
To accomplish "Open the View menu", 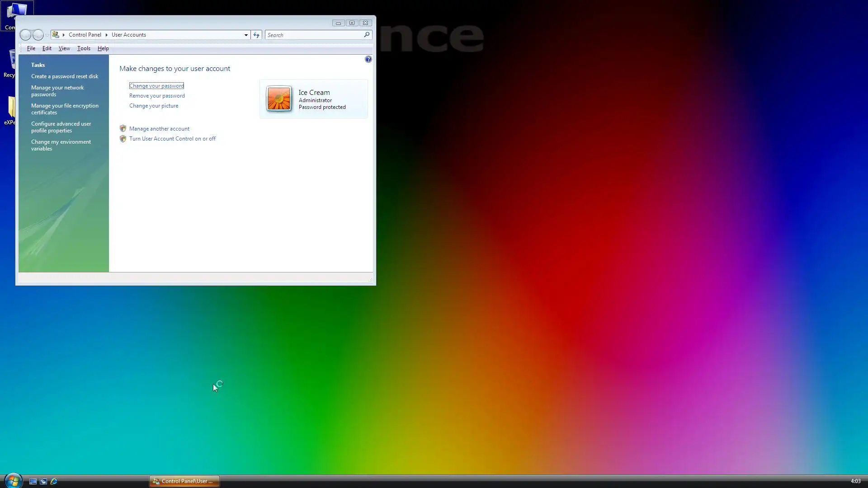I will 64,48.
